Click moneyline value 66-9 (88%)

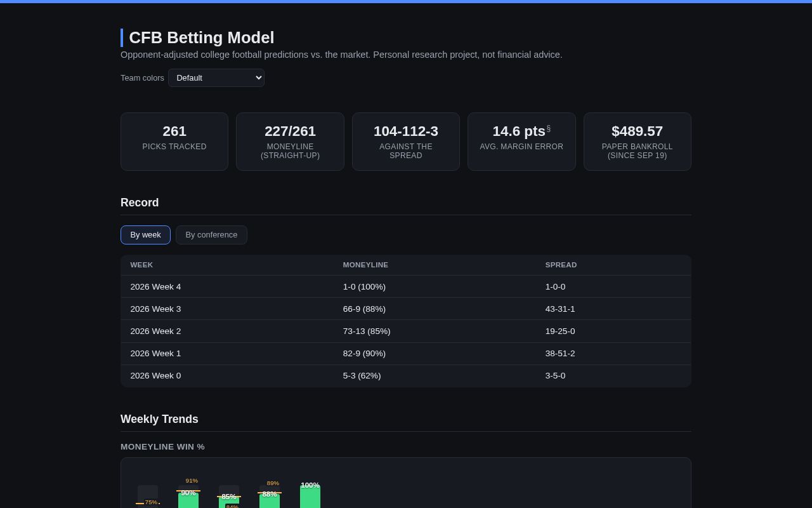(x=364, y=309)
